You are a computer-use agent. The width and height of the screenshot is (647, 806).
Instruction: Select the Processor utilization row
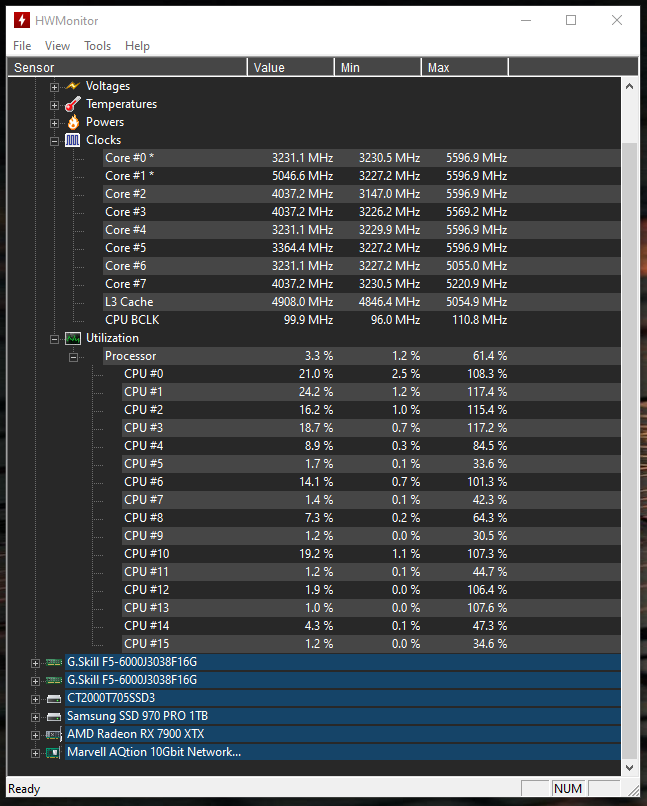pos(362,356)
